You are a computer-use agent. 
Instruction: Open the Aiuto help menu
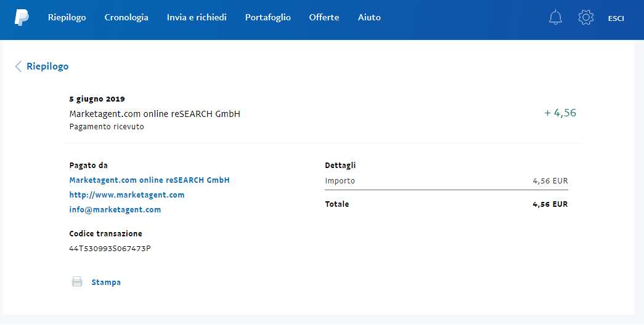point(369,17)
